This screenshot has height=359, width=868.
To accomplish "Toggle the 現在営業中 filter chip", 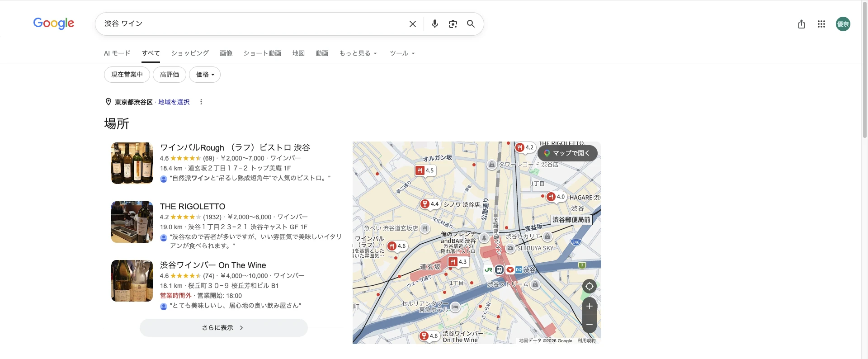I will pyautogui.click(x=127, y=75).
